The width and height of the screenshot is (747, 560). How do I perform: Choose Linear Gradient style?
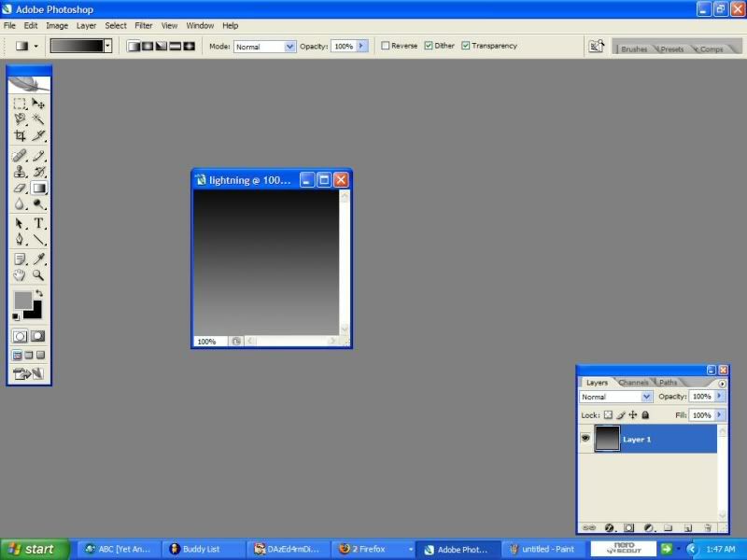pos(134,46)
